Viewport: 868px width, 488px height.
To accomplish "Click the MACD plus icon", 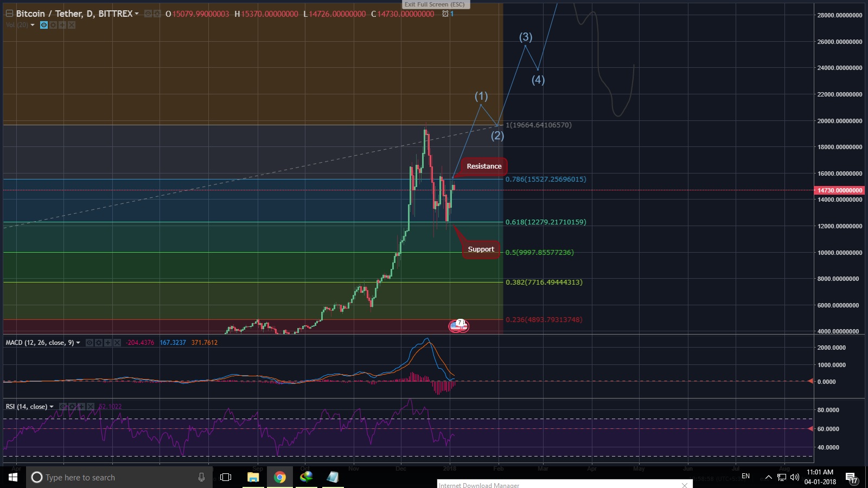I will pyautogui.click(x=108, y=343).
